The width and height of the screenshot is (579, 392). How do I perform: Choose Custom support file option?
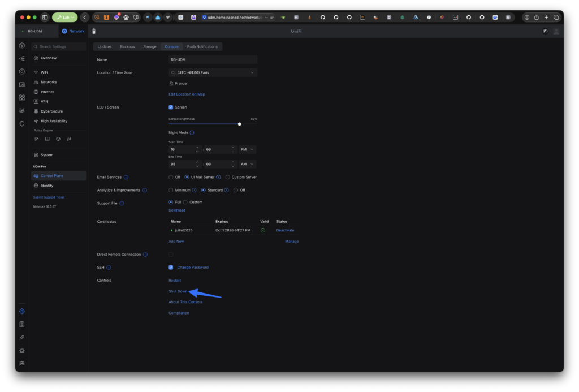point(185,202)
